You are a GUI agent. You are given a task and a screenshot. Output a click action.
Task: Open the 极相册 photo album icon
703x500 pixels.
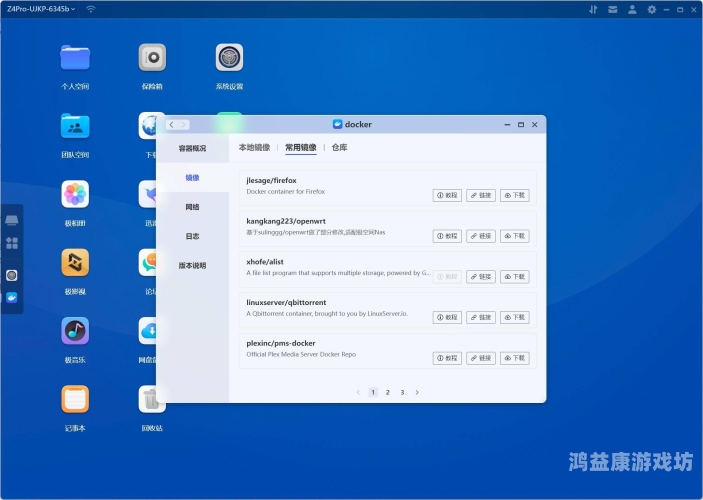[75, 194]
